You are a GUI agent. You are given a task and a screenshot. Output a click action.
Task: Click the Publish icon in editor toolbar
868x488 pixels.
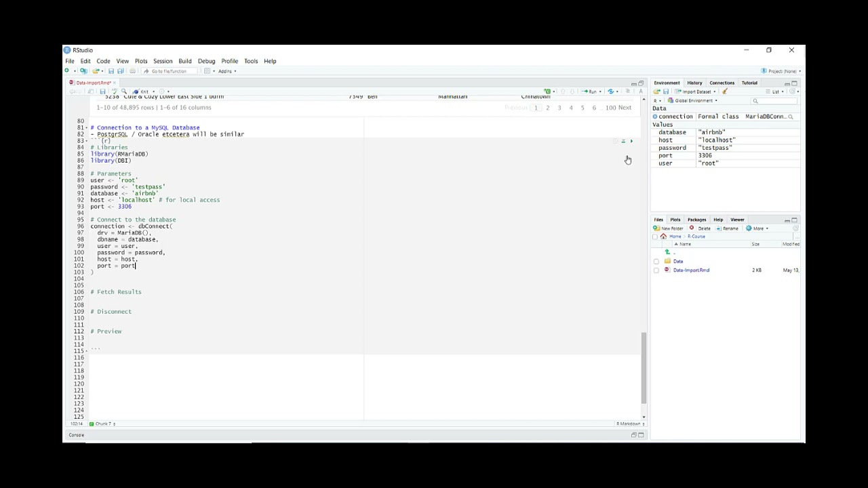(610, 91)
